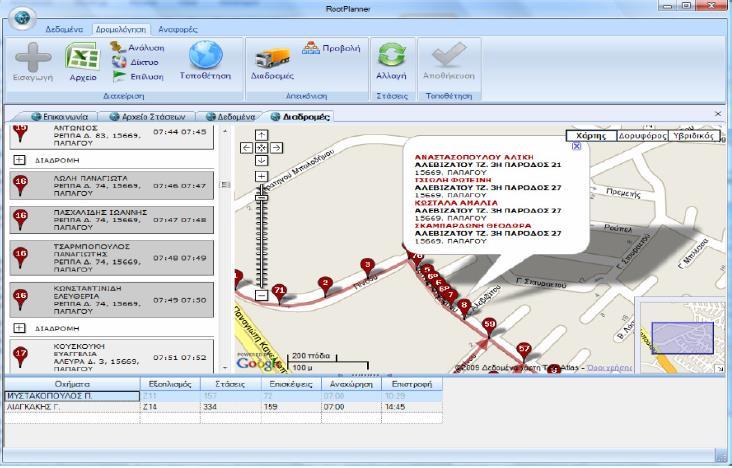Click map marker 2

325,286
